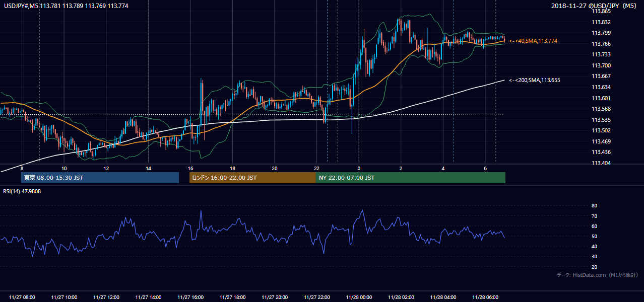Viewport: 644px width, 302px height.
Task: Click the hour label 18 under the price chart
Action: point(232,168)
